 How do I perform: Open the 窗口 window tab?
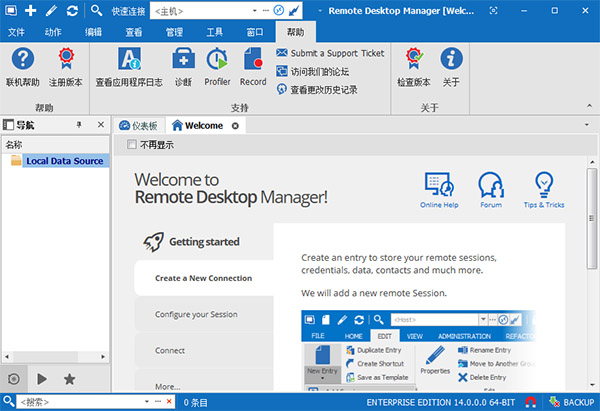coord(255,32)
